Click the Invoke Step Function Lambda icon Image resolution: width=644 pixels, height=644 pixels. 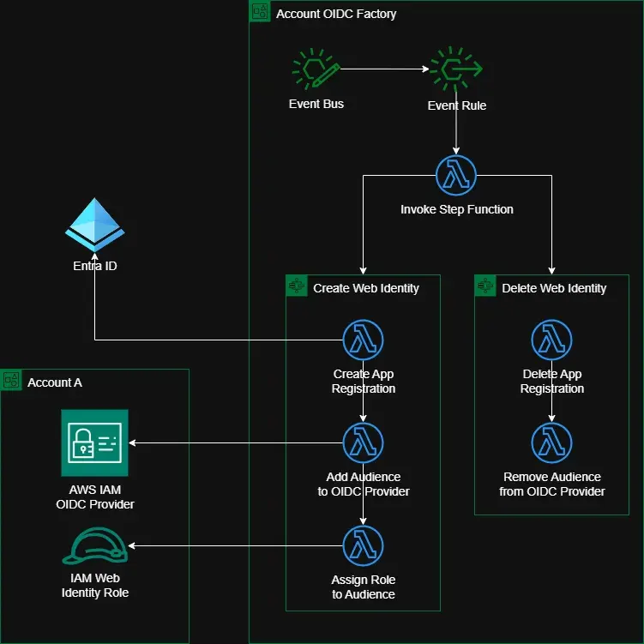tap(455, 176)
